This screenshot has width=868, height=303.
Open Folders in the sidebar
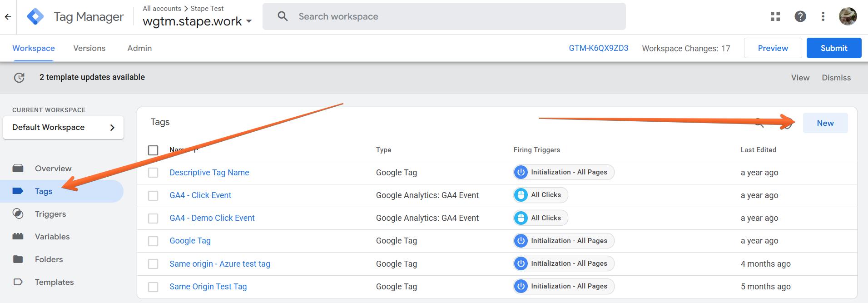(49, 259)
